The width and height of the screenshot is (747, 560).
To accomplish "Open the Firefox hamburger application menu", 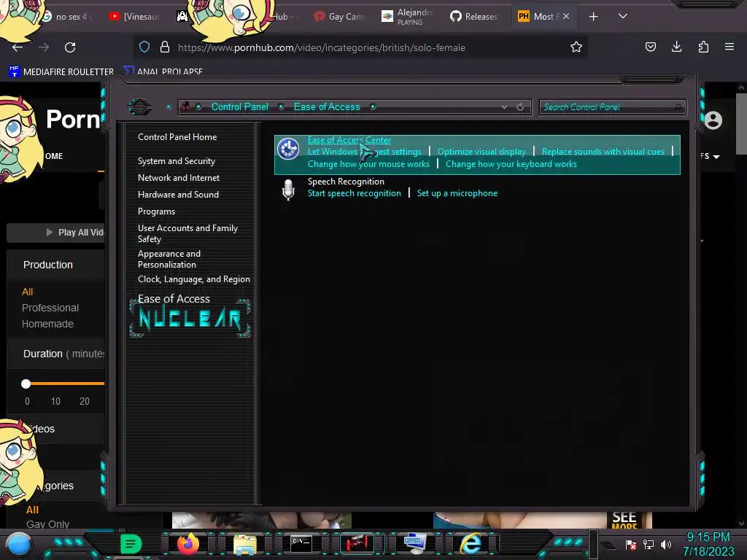I will pos(729,47).
